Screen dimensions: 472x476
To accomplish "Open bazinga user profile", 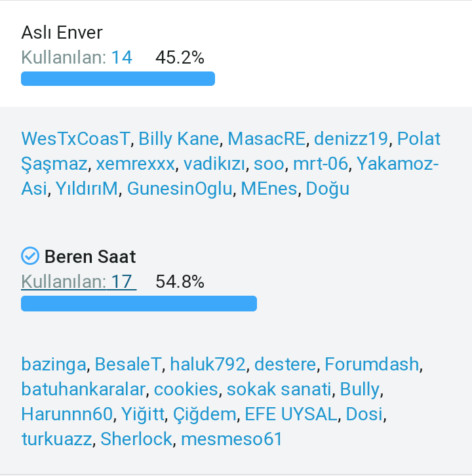I will tap(53, 364).
